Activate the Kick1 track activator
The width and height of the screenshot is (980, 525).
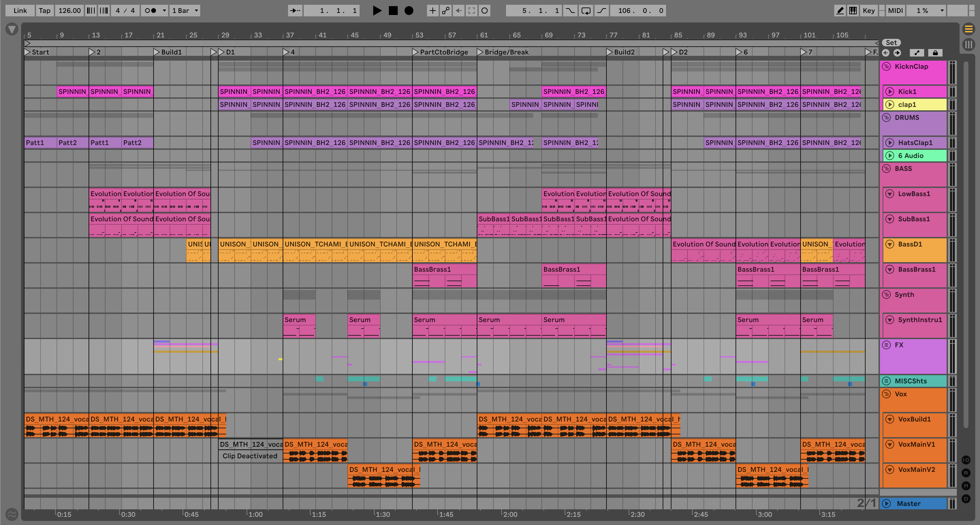pyautogui.click(x=889, y=92)
